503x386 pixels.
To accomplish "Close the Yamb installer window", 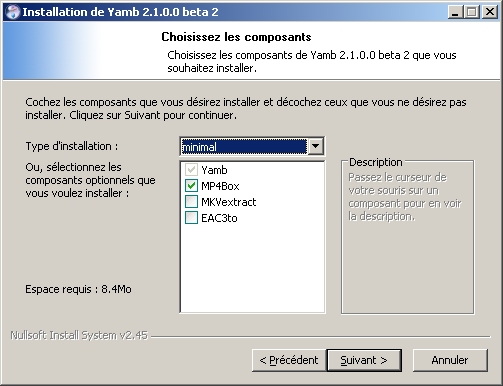I will (x=490, y=12).
